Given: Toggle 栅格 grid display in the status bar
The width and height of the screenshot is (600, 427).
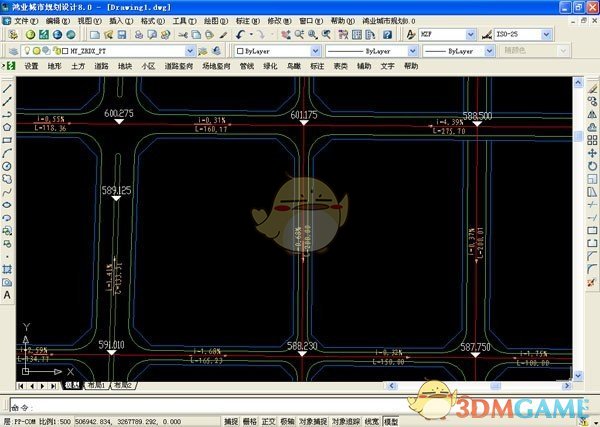Looking at the screenshot, I should 250,421.
